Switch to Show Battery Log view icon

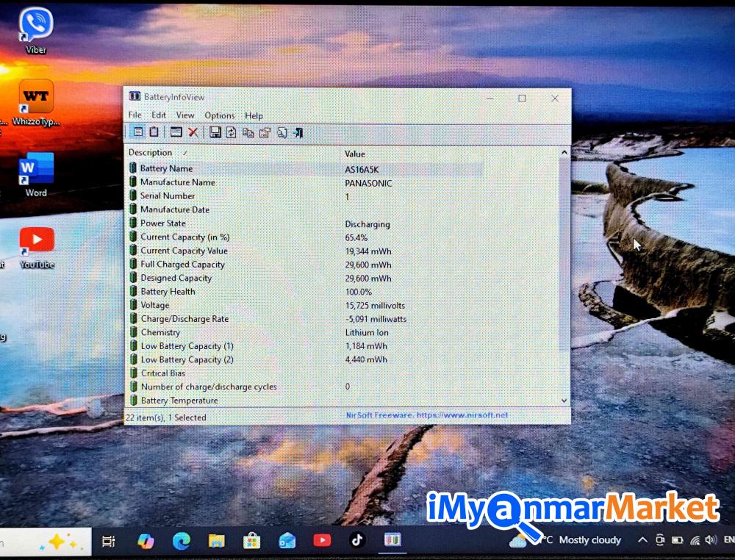[154, 132]
